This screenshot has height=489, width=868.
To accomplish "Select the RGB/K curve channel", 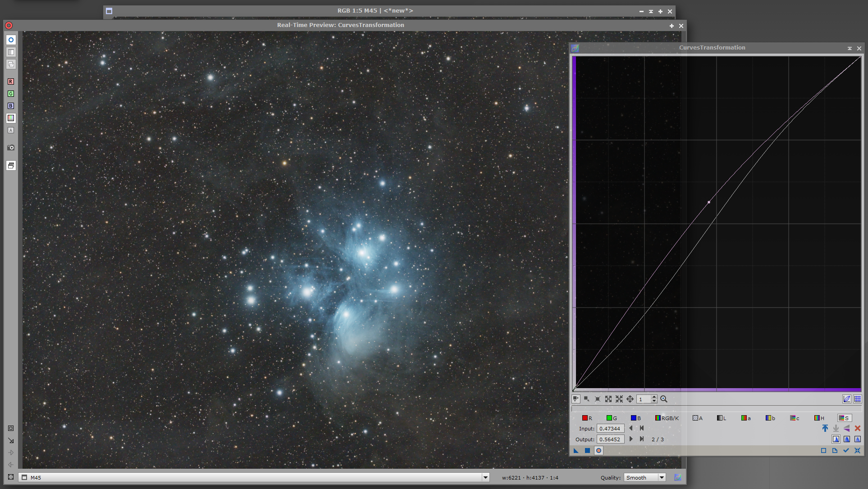I will (x=667, y=418).
